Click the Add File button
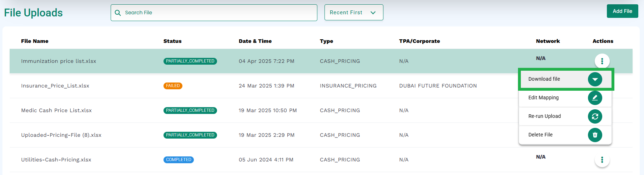Image resolution: width=644 pixels, height=175 pixels. tap(622, 11)
